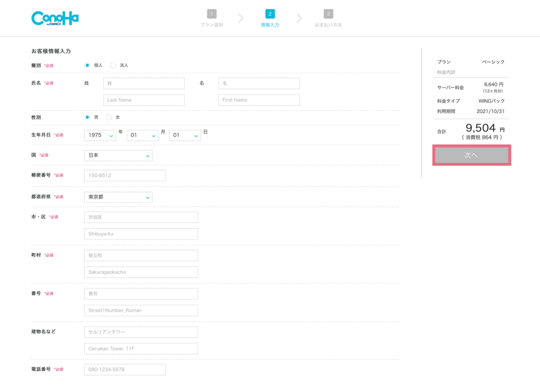The width and height of the screenshot is (540, 392).
Task: Go to step 1 プラン選択
Action: [211, 18]
